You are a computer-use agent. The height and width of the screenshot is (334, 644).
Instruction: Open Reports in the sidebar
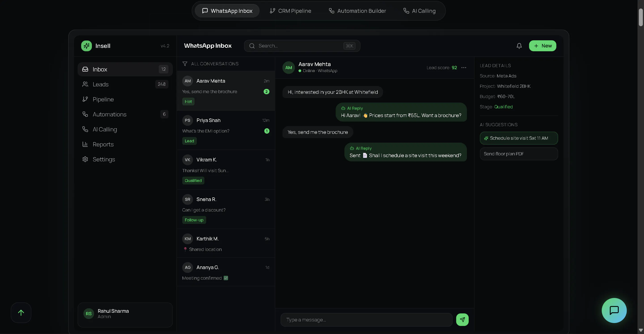[125, 144]
